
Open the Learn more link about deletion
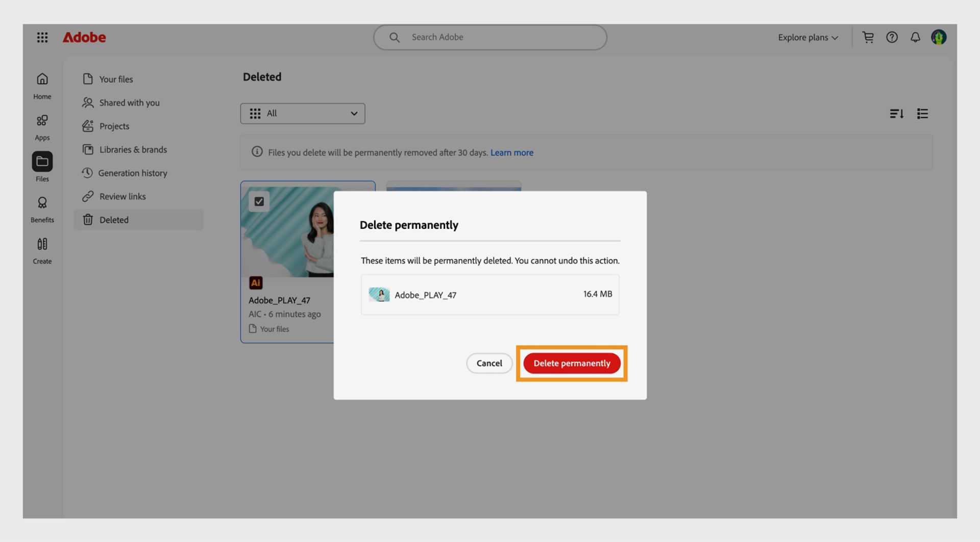(x=511, y=152)
